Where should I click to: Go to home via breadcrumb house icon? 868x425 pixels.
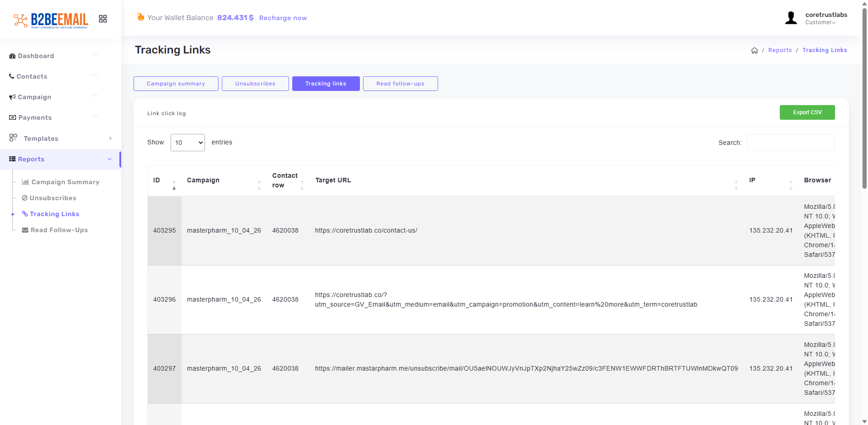754,50
